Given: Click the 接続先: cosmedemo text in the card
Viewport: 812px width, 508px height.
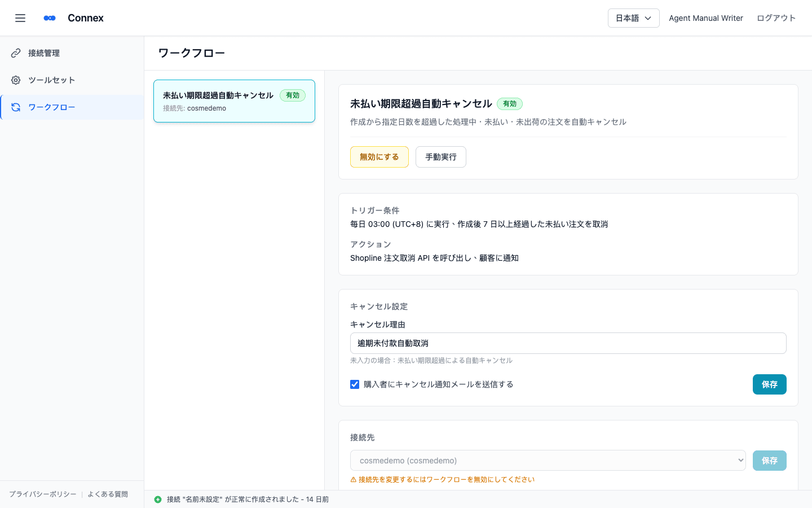Looking at the screenshot, I should (195, 108).
